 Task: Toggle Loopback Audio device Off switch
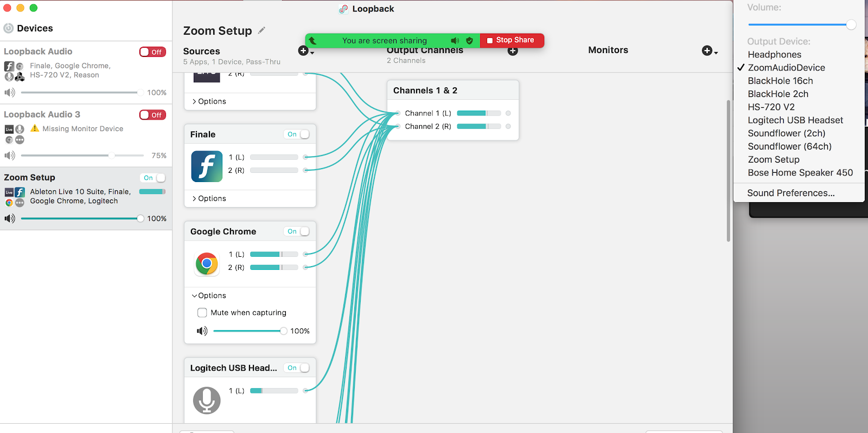pyautogui.click(x=152, y=52)
